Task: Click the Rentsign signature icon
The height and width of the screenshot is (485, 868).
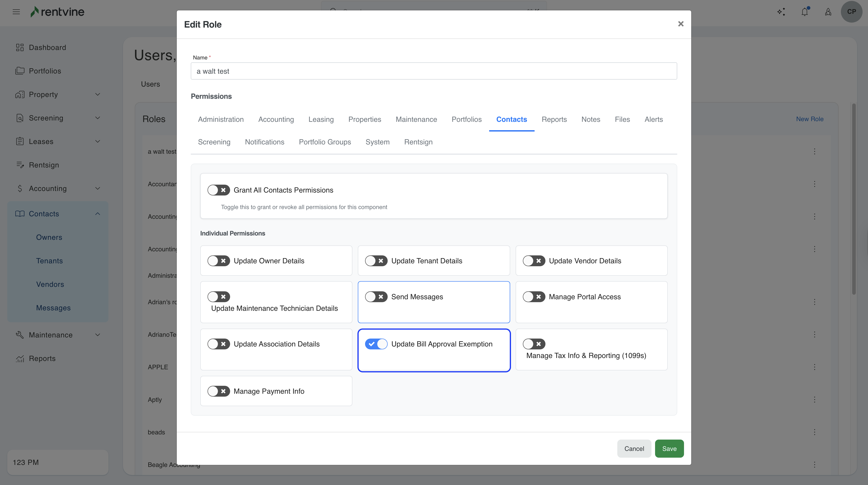Action: 20,165
